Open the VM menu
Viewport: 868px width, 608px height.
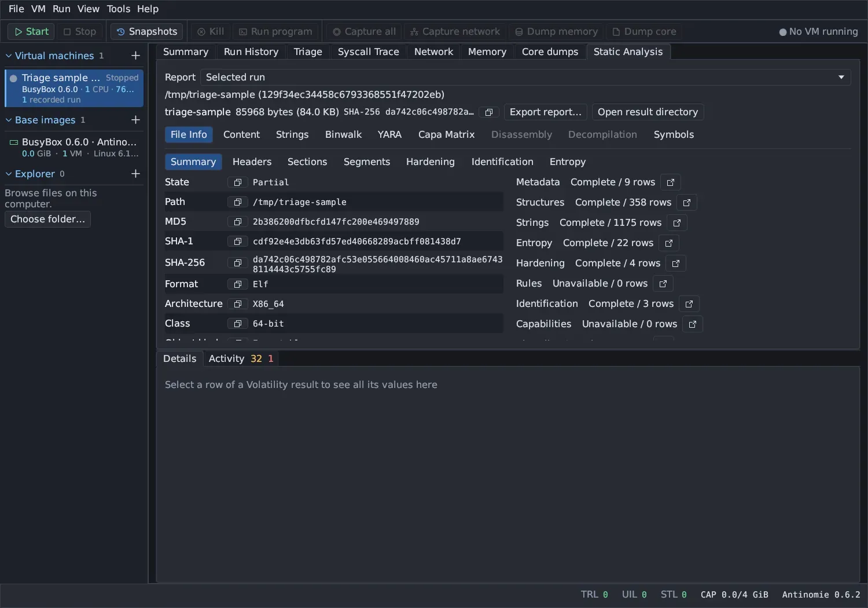pos(38,9)
